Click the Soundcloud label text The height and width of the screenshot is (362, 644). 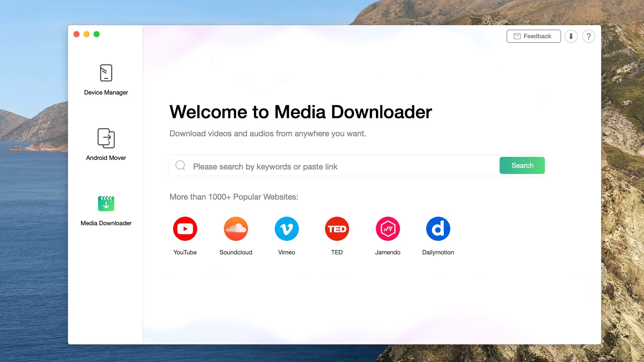click(x=236, y=252)
